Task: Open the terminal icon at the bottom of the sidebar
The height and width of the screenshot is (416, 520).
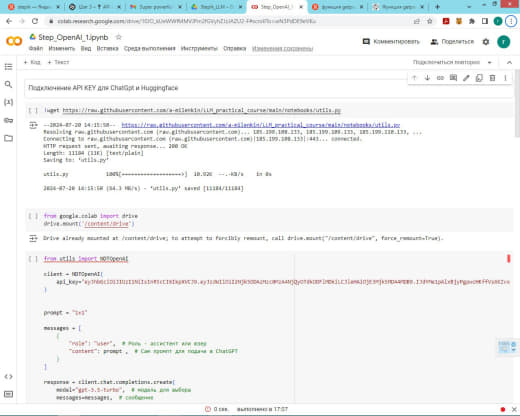Action: (x=9, y=394)
